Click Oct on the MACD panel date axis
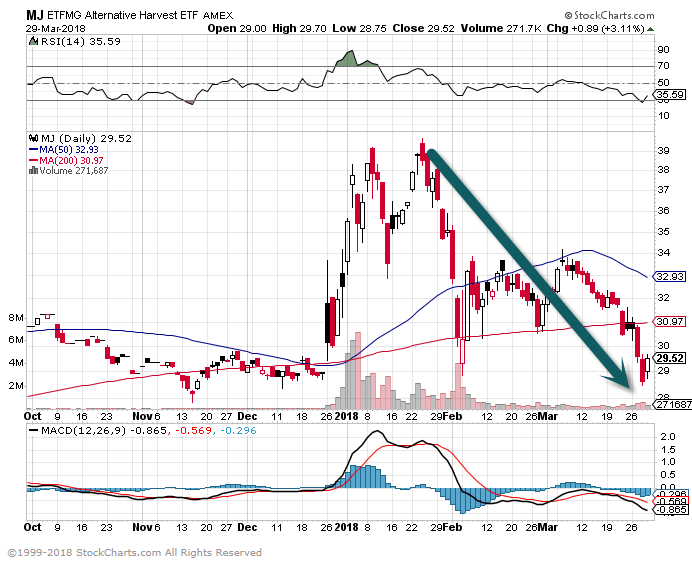692x570 pixels. [32, 527]
